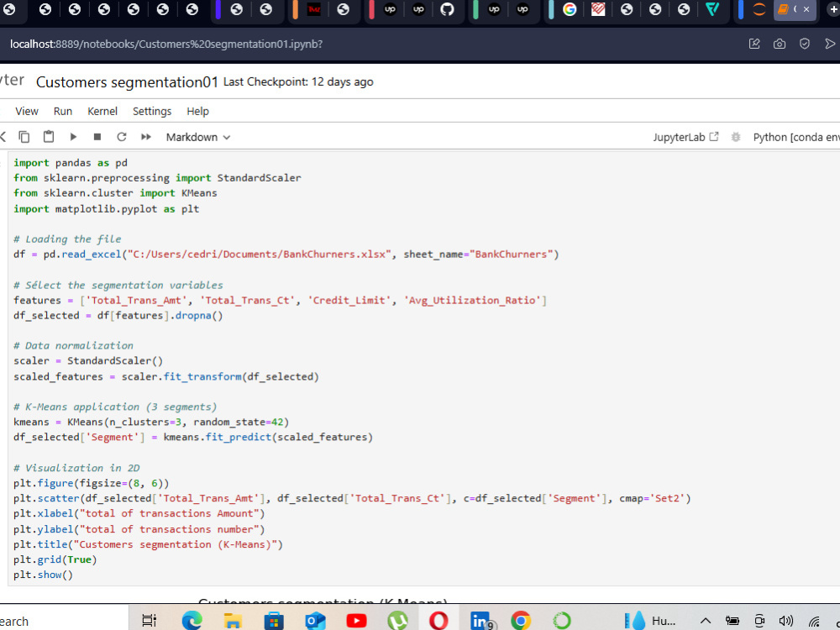Switch to the teal V-logo browser tab
The image size is (840, 630).
point(712,9)
